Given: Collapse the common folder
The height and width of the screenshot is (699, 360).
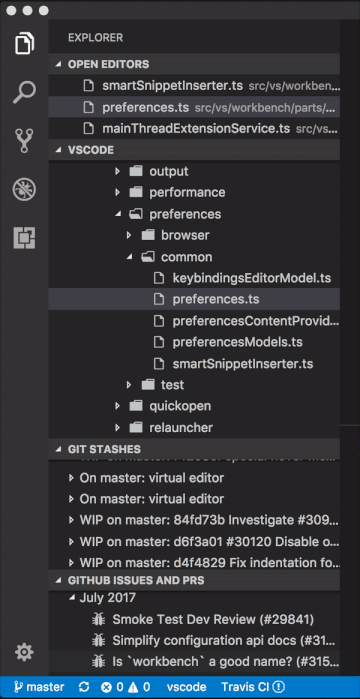Looking at the screenshot, I should click(x=129, y=257).
